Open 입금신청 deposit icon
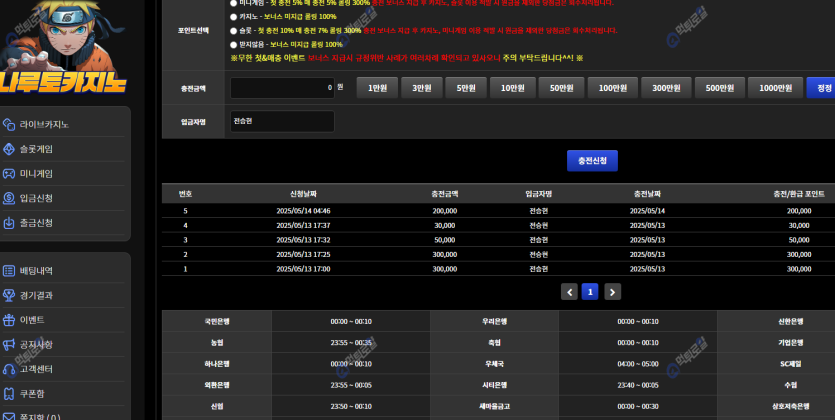This screenshot has width=835, height=420. pos(9,198)
